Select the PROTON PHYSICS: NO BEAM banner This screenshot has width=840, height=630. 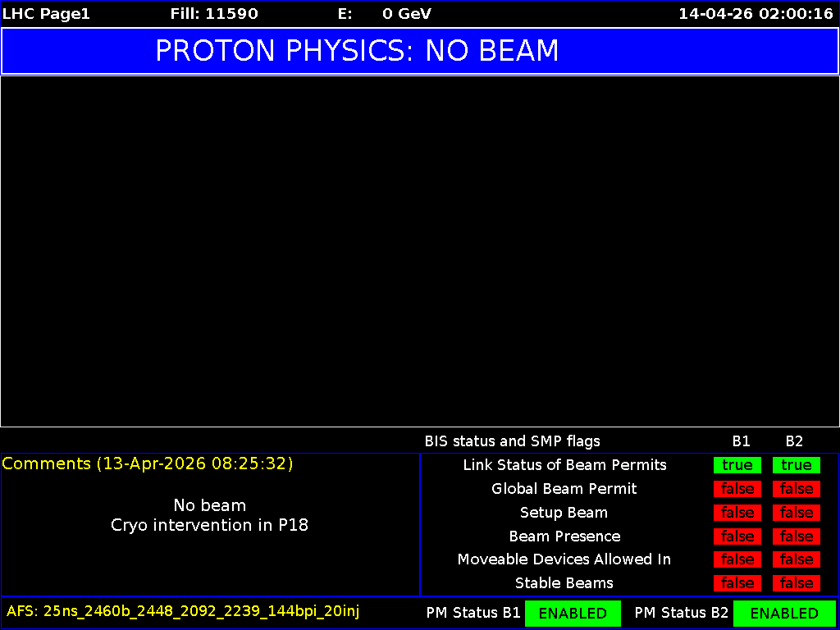tap(357, 50)
